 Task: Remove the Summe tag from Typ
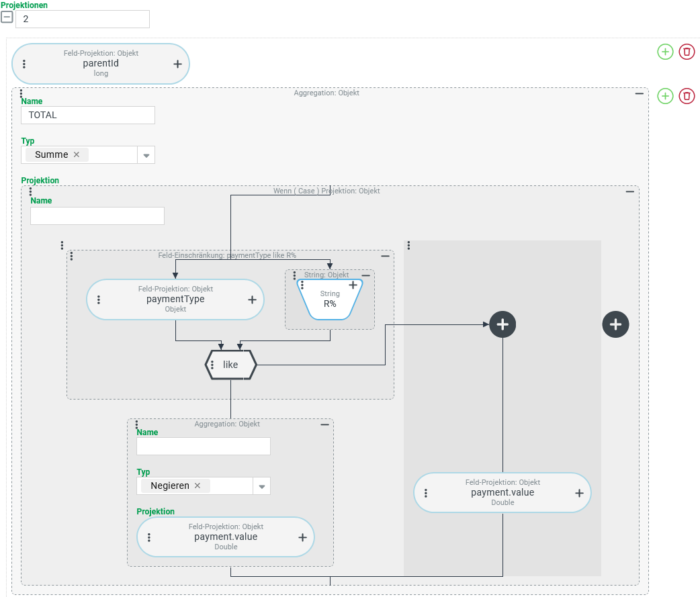77,154
